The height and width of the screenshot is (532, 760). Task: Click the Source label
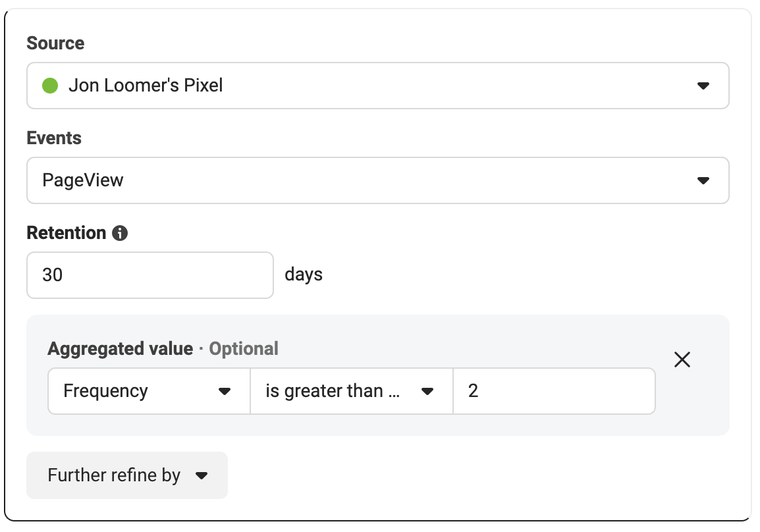tap(55, 43)
